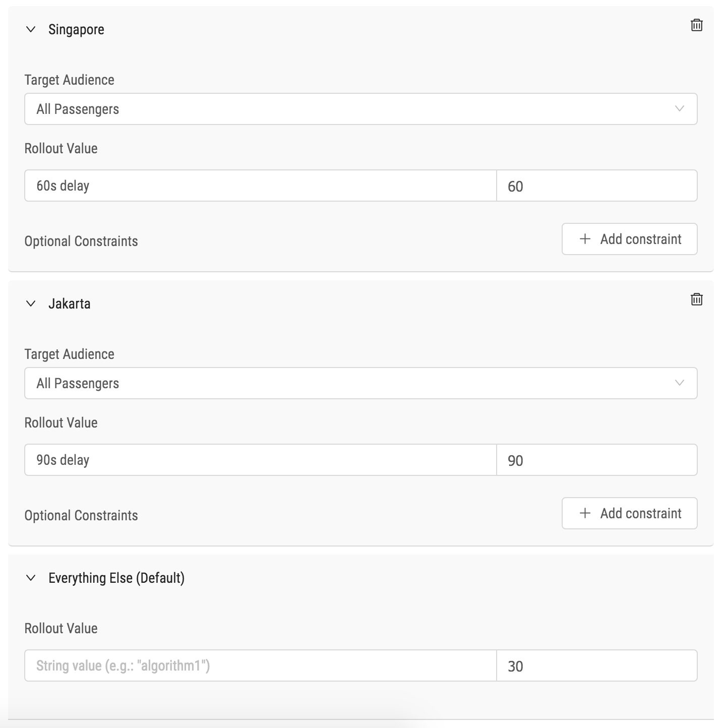The height and width of the screenshot is (728, 724).
Task: Delete the Jakarta rollout segment
Action: (x=696, y=299)
